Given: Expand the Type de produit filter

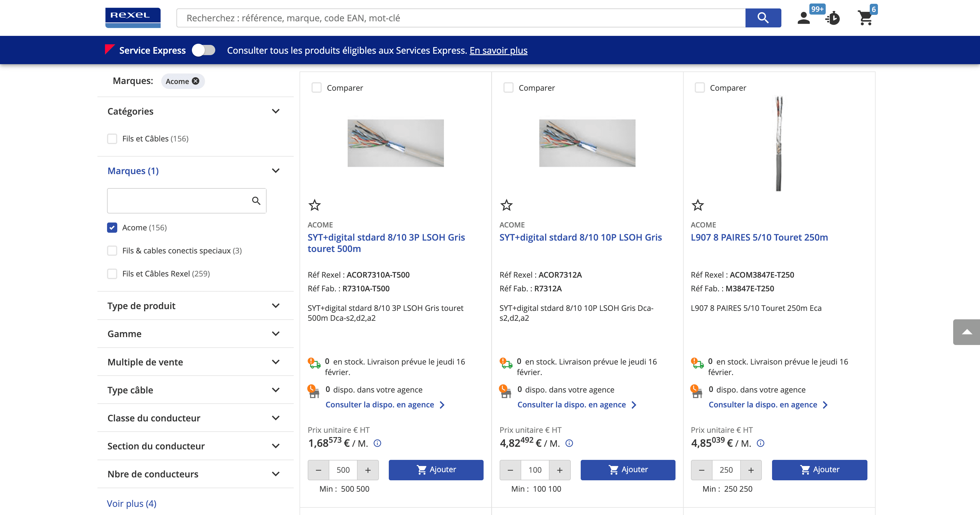Looking at the screenshot, I should 276,306.
